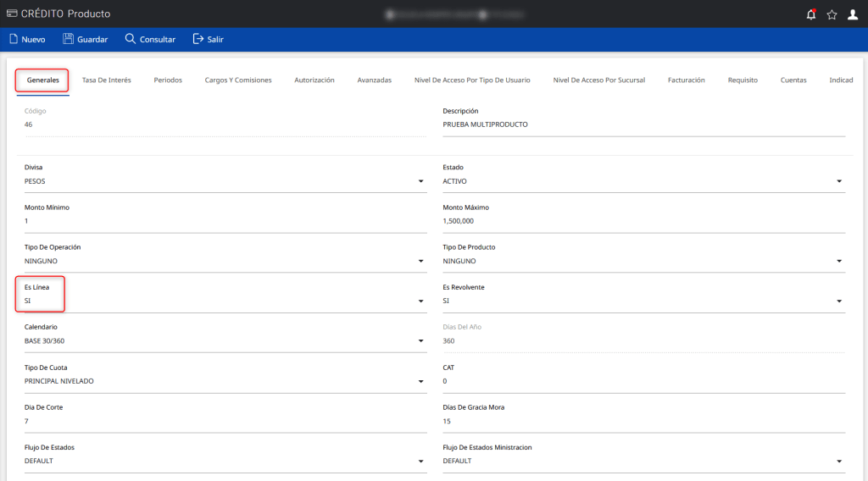The image size is (868, 481).
Task: Expand the Divisa dropdown
Action: (420, 181)
